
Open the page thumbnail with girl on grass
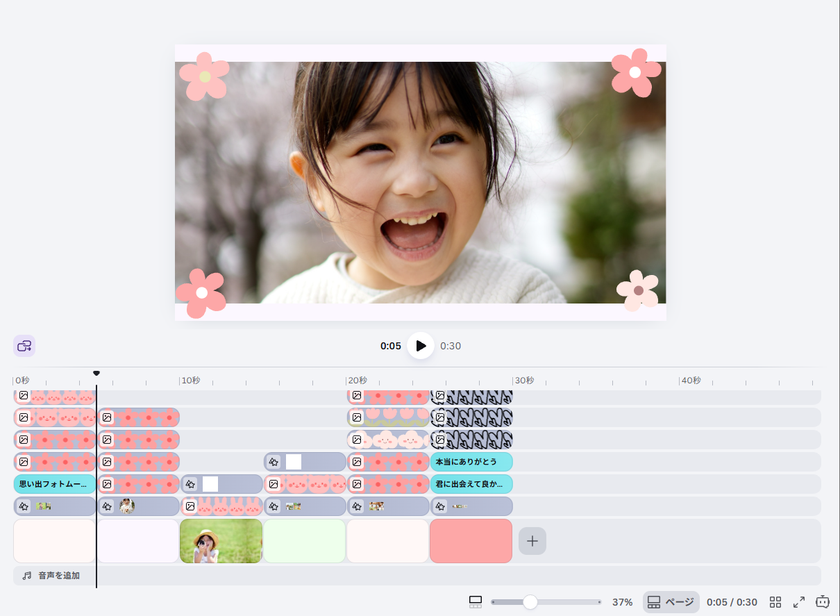[221, 541]
